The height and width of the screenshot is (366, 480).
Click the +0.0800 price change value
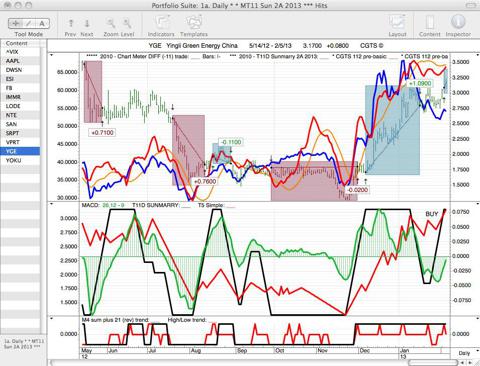337,46
